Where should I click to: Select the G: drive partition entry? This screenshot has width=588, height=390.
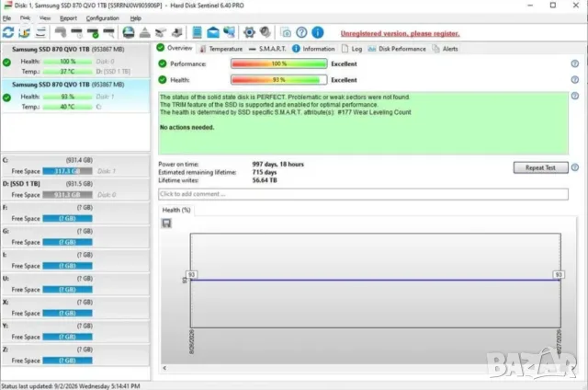75,237
